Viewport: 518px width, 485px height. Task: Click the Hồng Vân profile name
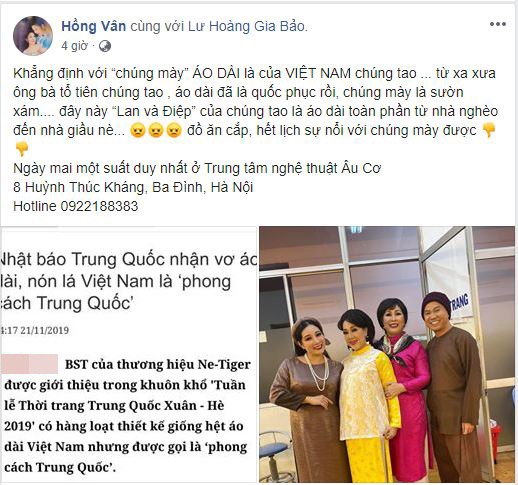94,26
